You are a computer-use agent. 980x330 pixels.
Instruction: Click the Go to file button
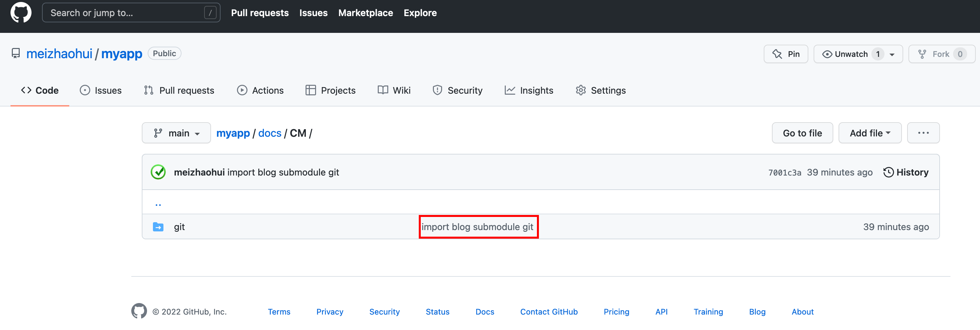point(802,133)
